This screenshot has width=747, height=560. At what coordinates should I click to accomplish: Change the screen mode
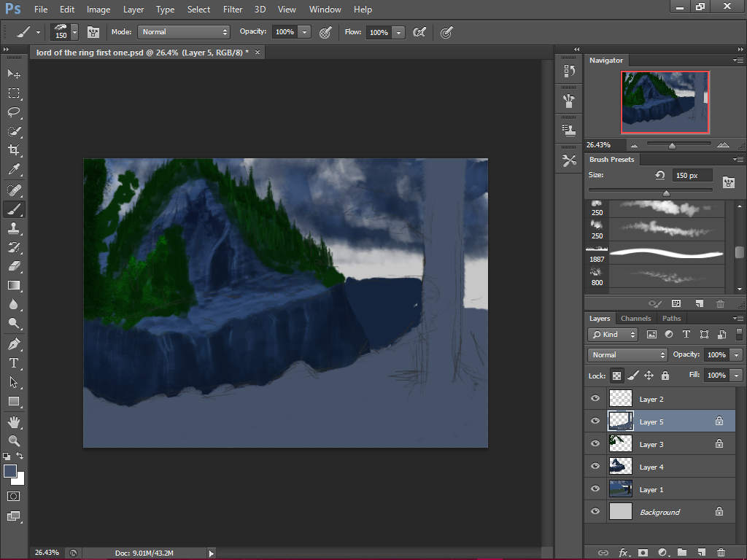point(14,516)
